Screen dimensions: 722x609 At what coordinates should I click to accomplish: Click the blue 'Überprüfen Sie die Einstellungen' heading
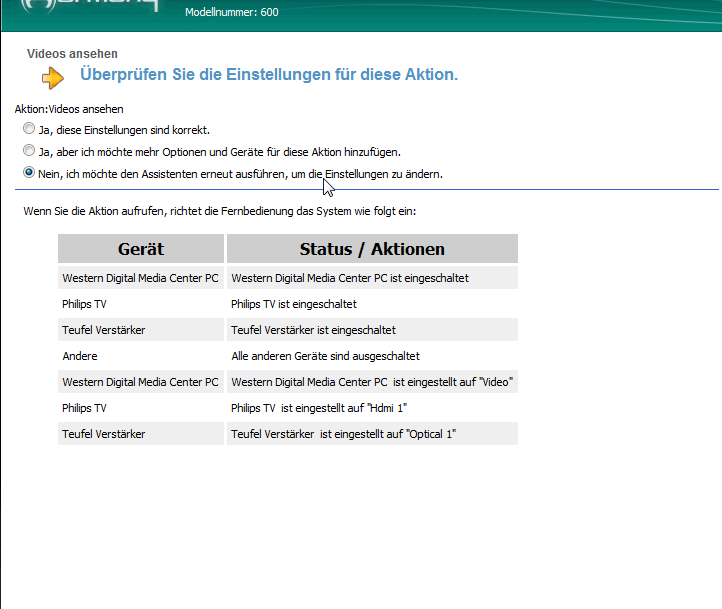pyautogui.click(x=269, y=76)
